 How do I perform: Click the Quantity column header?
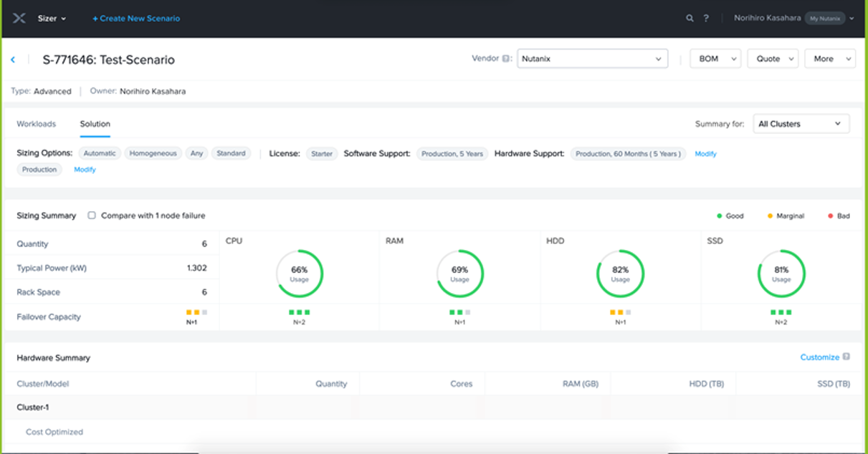[x=331, y=384]
